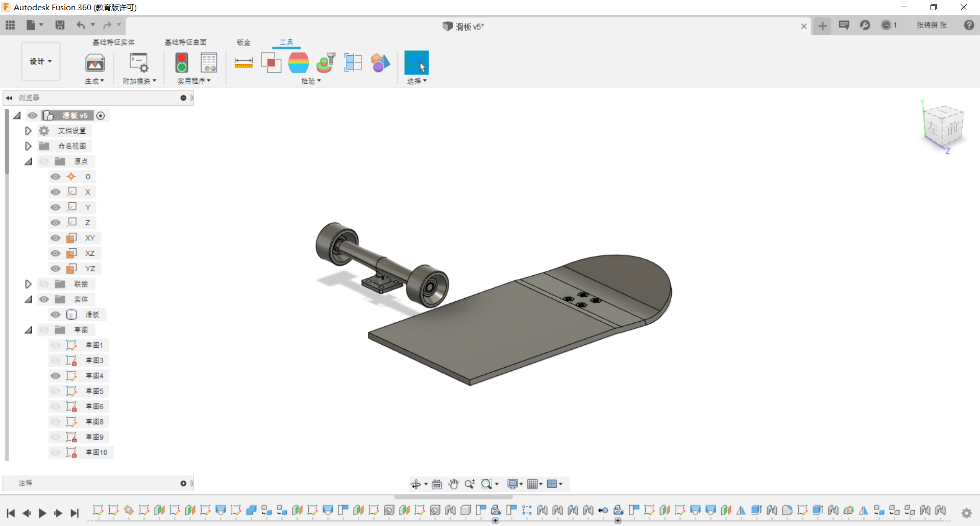Open the rainbow Zebra analysis tool
This screenshot has height=526, width=980.
pos(299,63)
